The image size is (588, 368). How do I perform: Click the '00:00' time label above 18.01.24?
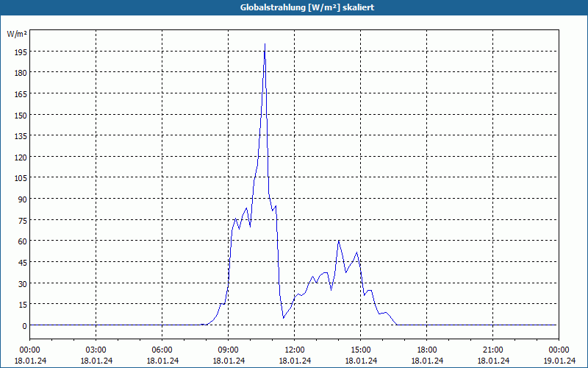(30, 350)
